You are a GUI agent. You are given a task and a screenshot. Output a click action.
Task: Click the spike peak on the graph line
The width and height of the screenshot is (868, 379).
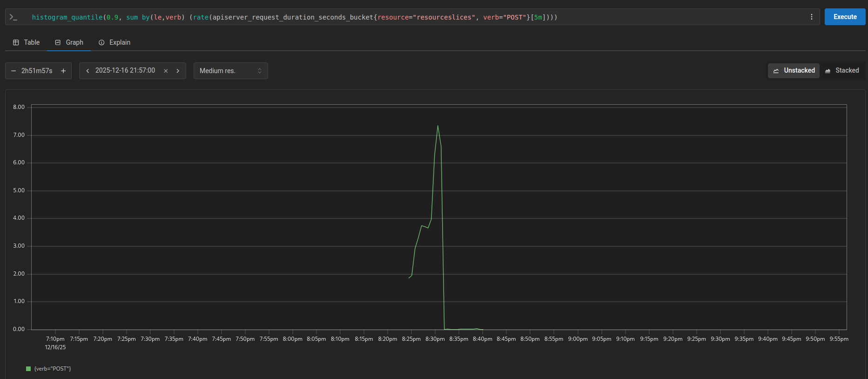pyautogui.click(x=437, y=126)
